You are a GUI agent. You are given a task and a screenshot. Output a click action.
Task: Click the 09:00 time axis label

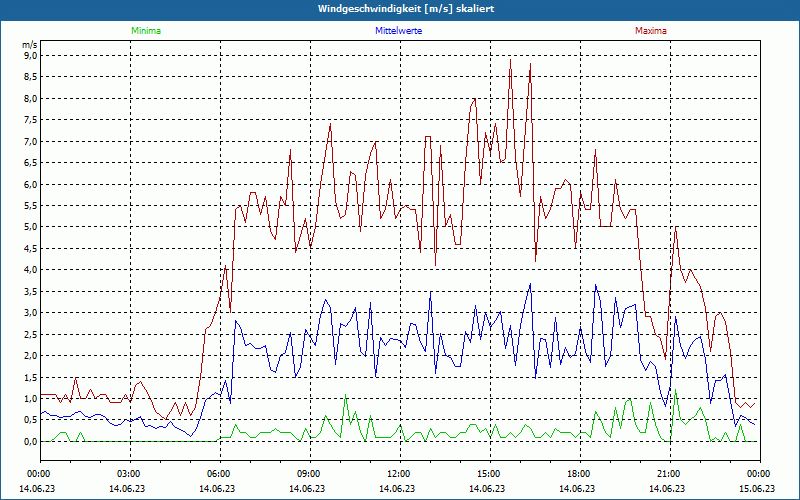point(309,474)
